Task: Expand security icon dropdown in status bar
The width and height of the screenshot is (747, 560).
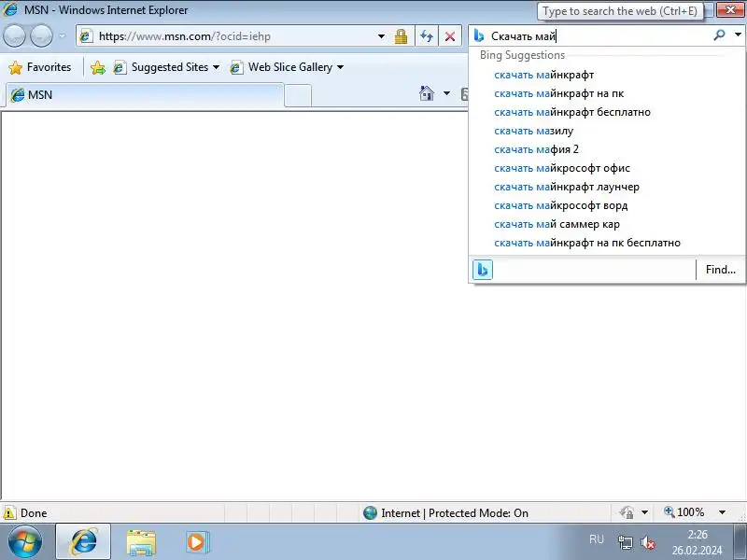Action: [x=644, y=512]
